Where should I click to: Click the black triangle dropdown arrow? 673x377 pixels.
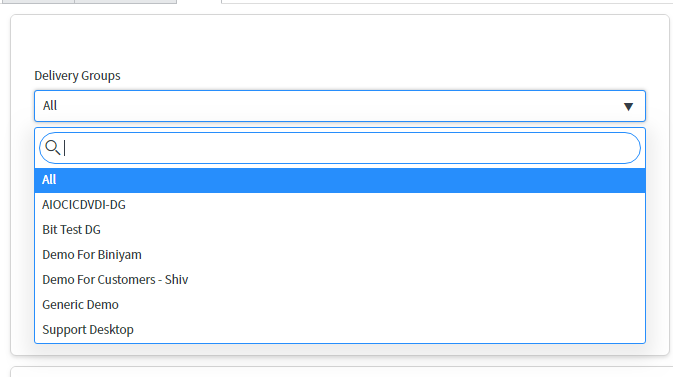[x=628, y=106]
